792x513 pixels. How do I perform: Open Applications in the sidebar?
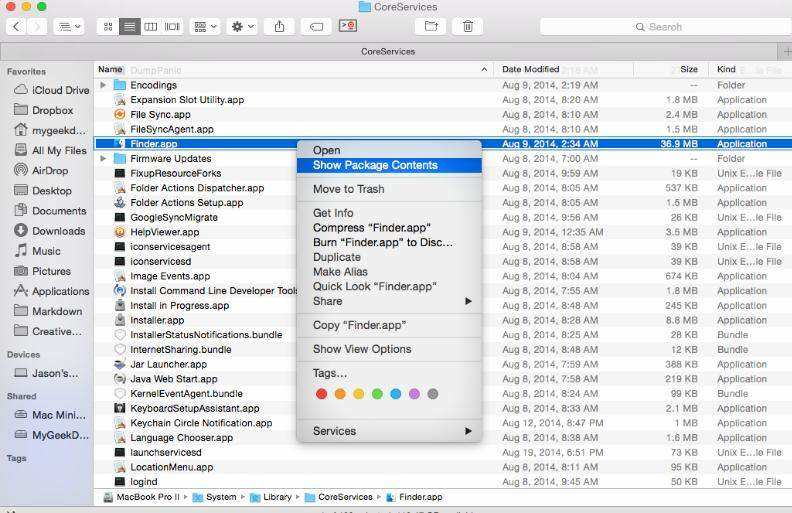coord(52,291)
